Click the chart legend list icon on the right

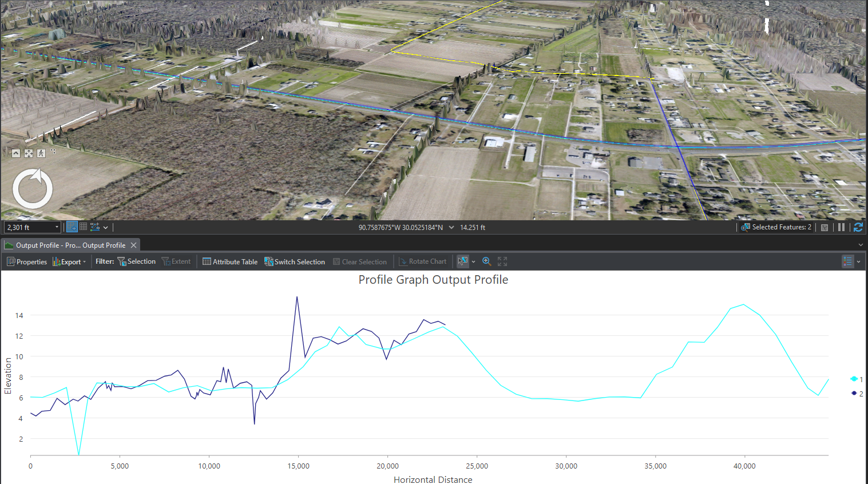[x=847, y=261]
